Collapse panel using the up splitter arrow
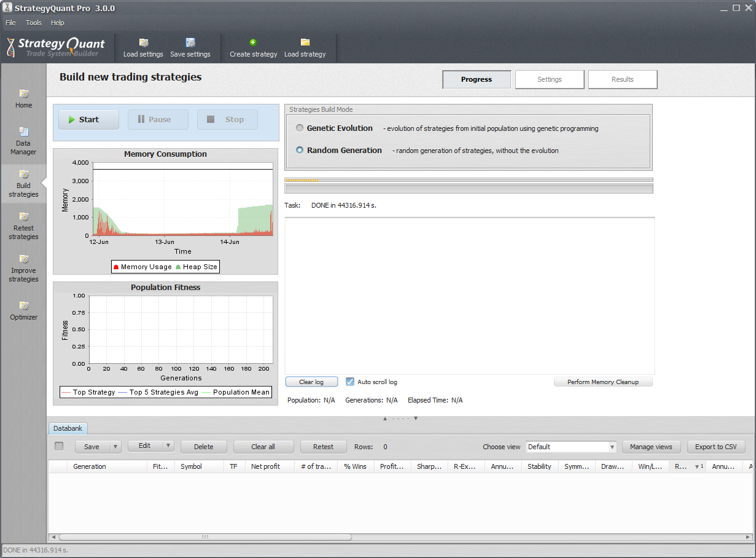 [385, 418]
